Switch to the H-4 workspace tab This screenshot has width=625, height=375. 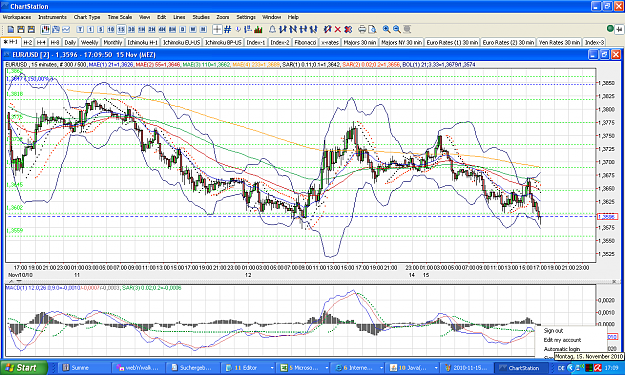(41, 42)
